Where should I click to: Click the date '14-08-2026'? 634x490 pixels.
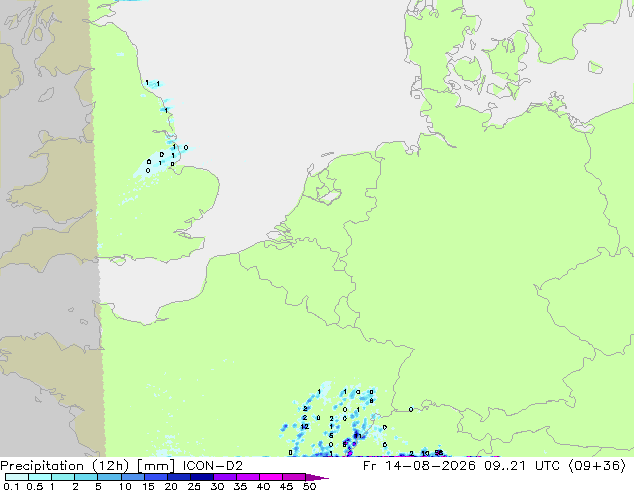(430, 466)
